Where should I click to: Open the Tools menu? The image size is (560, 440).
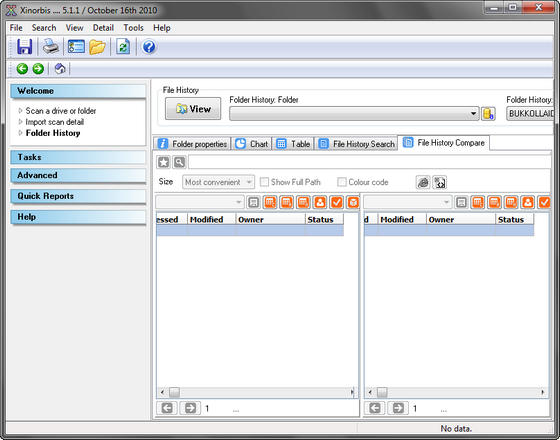pos(133,28)
